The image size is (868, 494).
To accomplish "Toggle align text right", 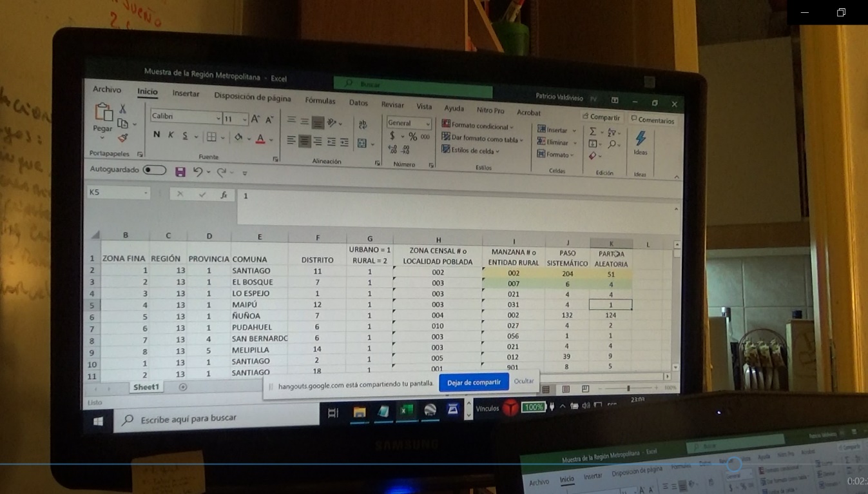I will (318, 141).
